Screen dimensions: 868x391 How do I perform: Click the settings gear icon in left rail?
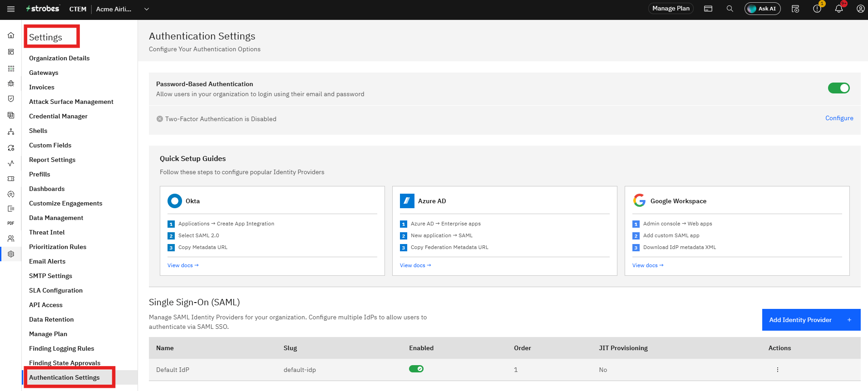[x=11, y=254]
